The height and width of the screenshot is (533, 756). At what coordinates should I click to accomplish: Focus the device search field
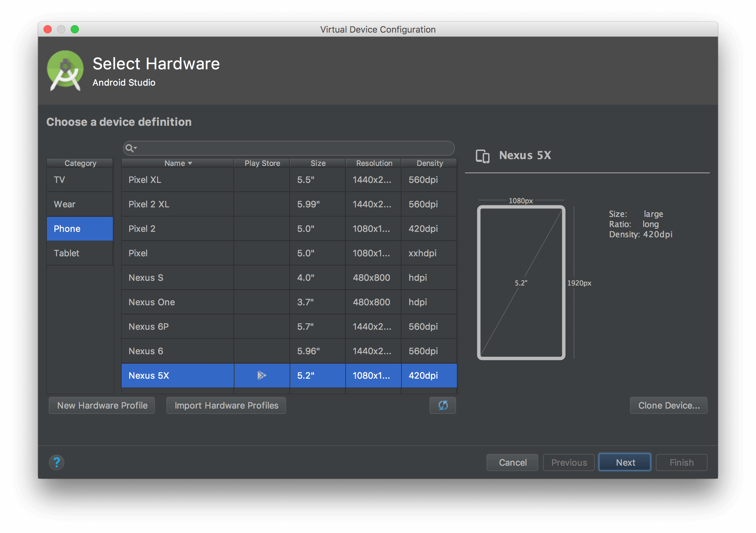pos(289,148)
